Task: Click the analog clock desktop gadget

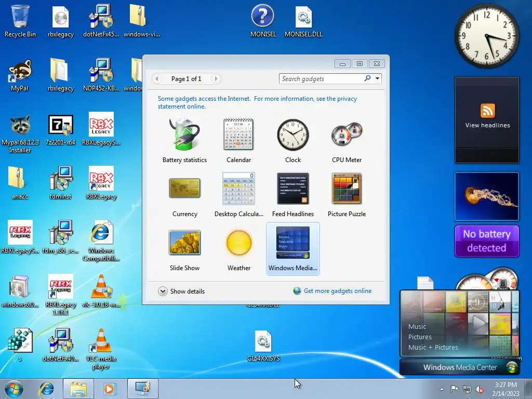Action: point(487,36)
